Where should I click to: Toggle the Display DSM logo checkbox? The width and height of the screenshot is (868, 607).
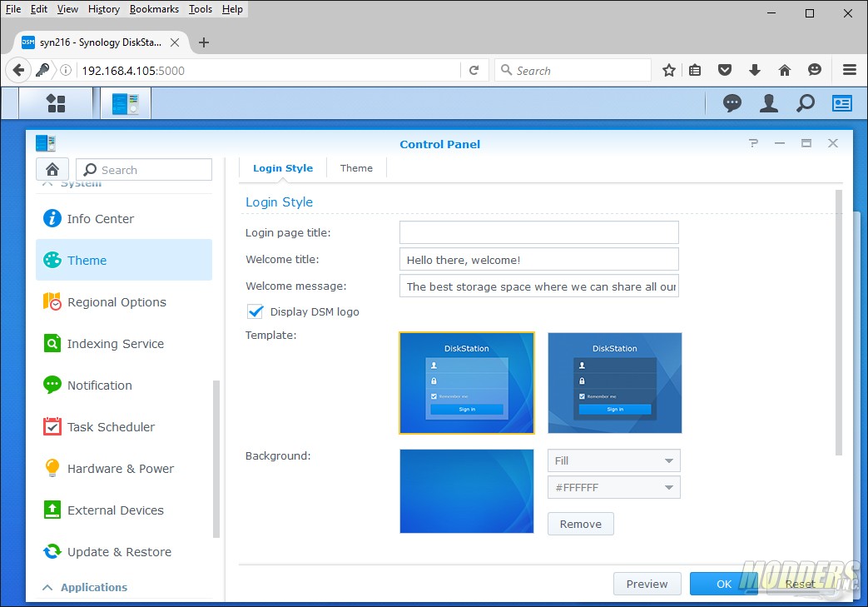255,311
